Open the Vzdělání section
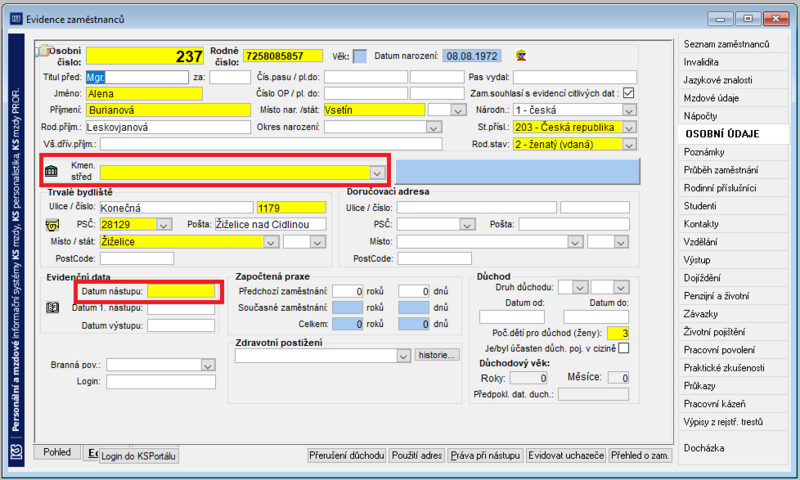 click(x=700, y=242)
